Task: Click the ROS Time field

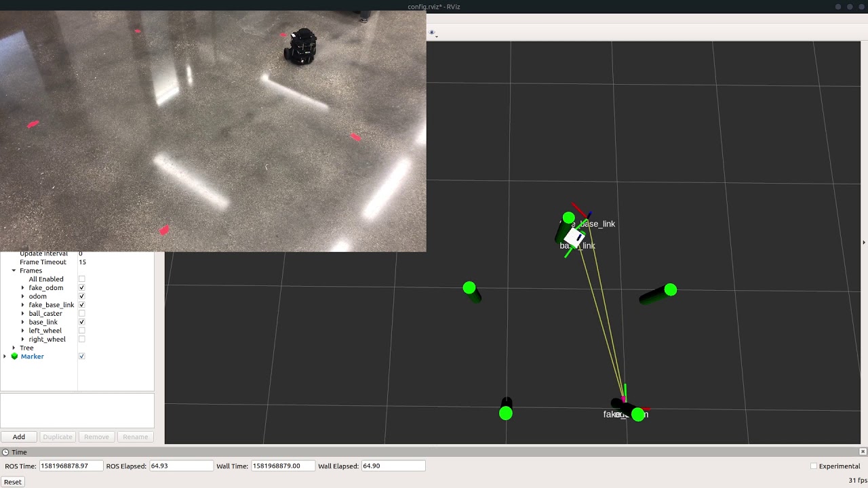Action: (71, 466)
